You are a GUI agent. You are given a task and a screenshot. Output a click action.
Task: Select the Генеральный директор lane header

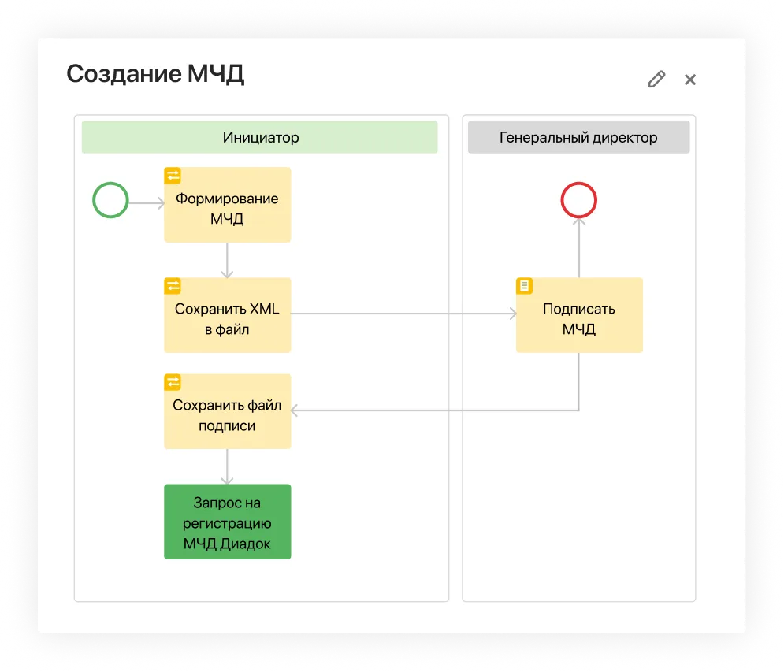pos(578,138)
